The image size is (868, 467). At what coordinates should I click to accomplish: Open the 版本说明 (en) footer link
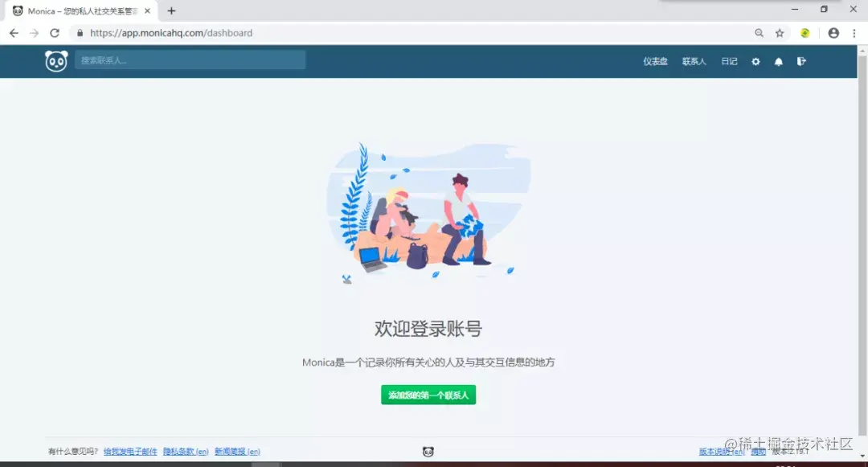coord(721,452)
